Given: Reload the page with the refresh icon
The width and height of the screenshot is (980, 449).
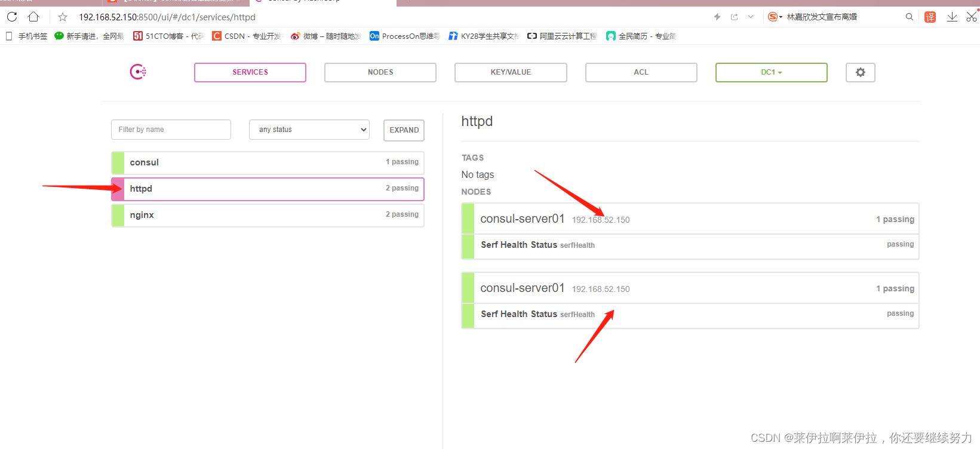Looking at the screenshot, I should pyautogui.click(x=12, y=17).
